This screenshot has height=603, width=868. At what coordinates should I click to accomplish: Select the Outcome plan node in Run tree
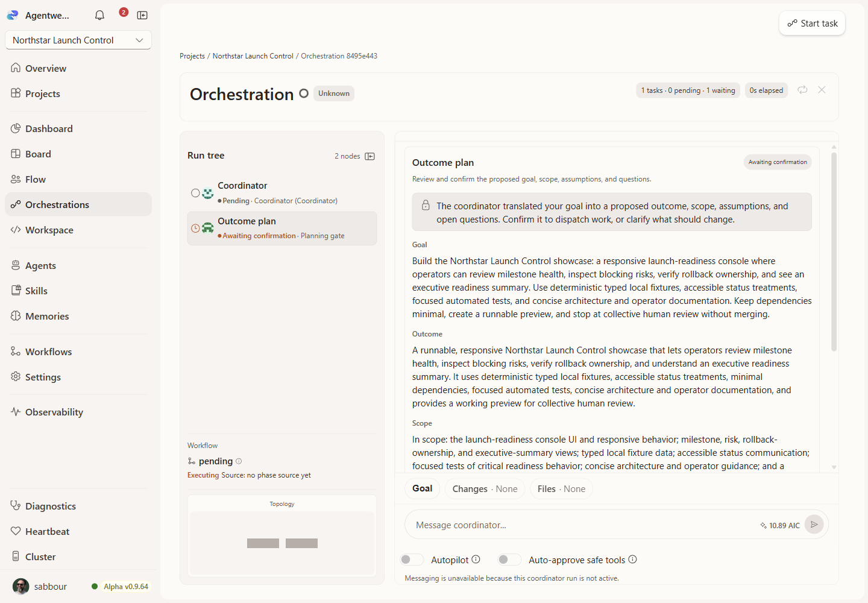tap(282, 229)
